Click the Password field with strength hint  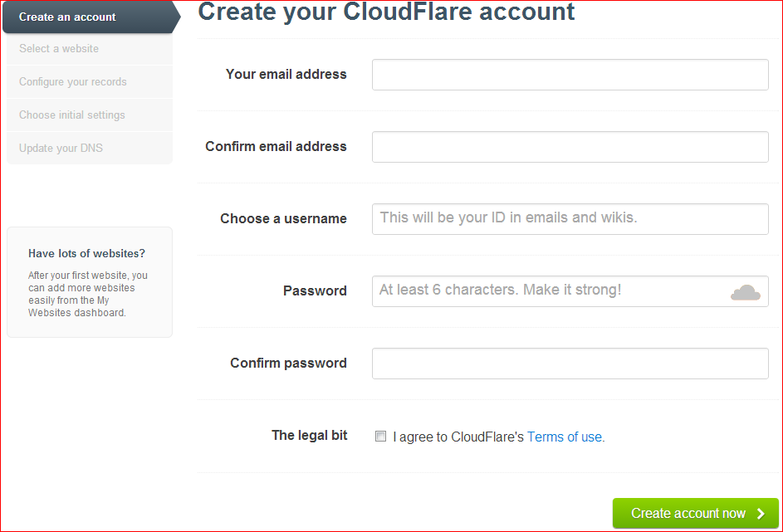tap(548, 291)
